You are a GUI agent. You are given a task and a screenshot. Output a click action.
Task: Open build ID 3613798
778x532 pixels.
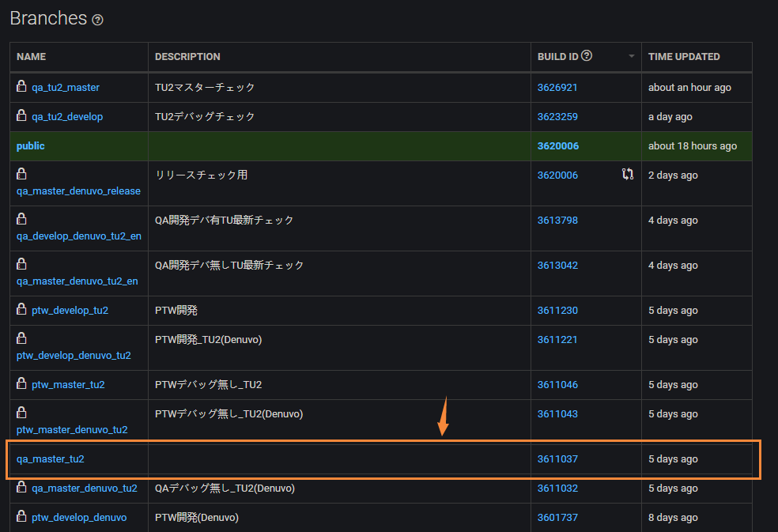click(x=557, y=221)
